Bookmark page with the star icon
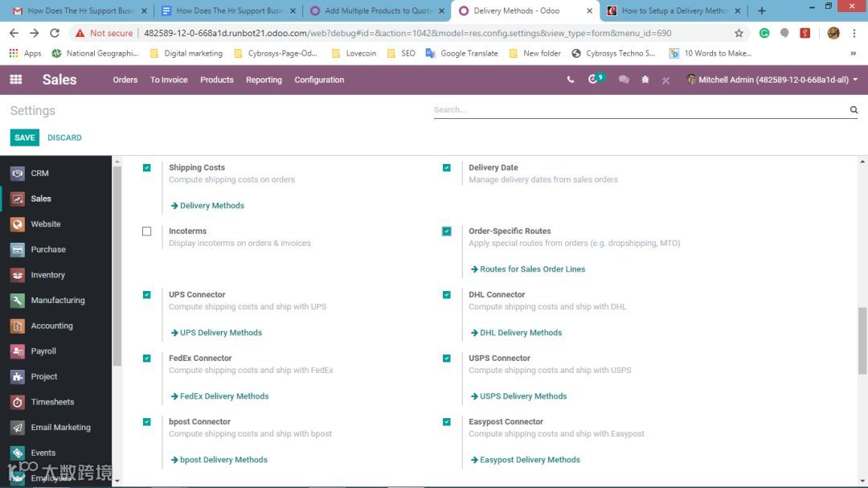 739,33
